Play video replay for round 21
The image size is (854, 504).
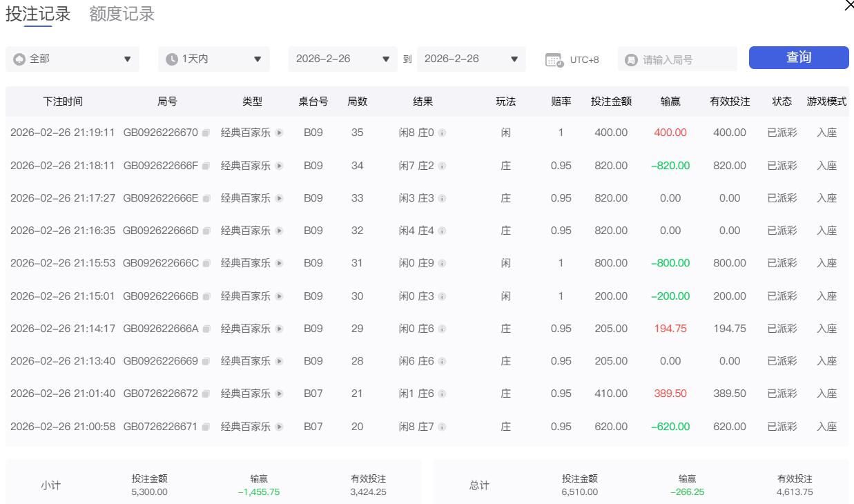[280, 394]
